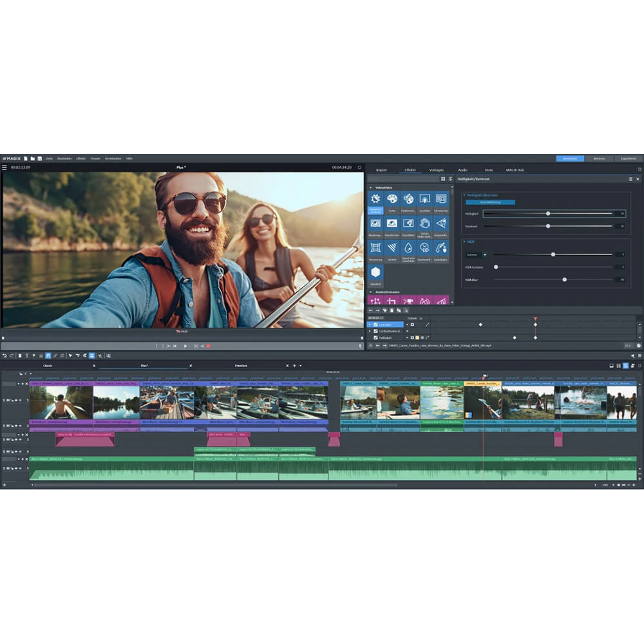Select the Classic timeline tab
Viewport: 644px width, 644px height.
[x=48, y=366]
